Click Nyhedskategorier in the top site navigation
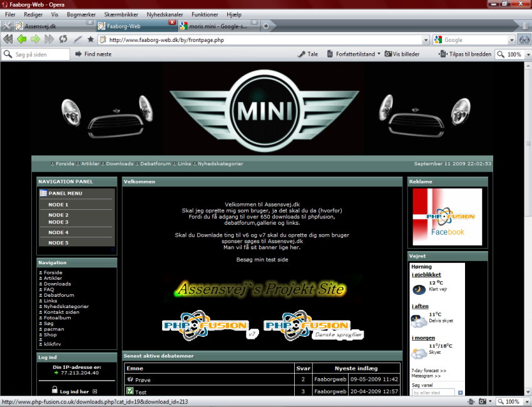This screenshot has width=532, height=407. point(220,163)
